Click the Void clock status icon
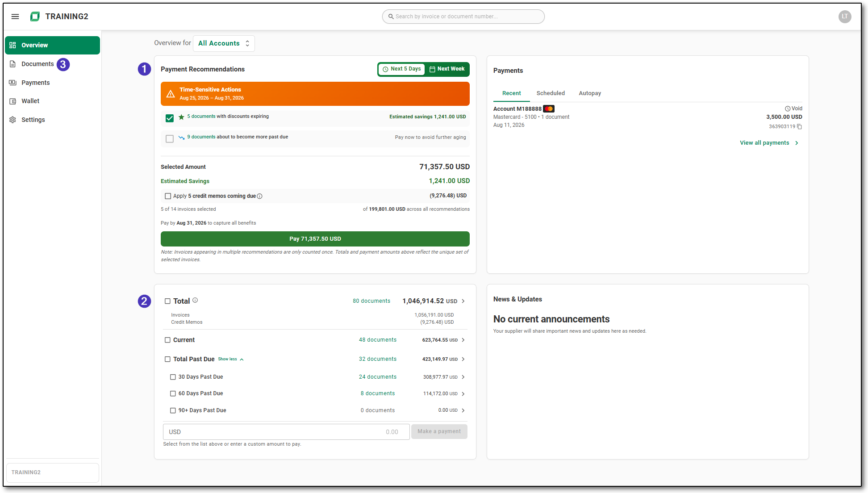Image resolution: width=868 pixels, height=493 pixels. (x=788, y=109)
